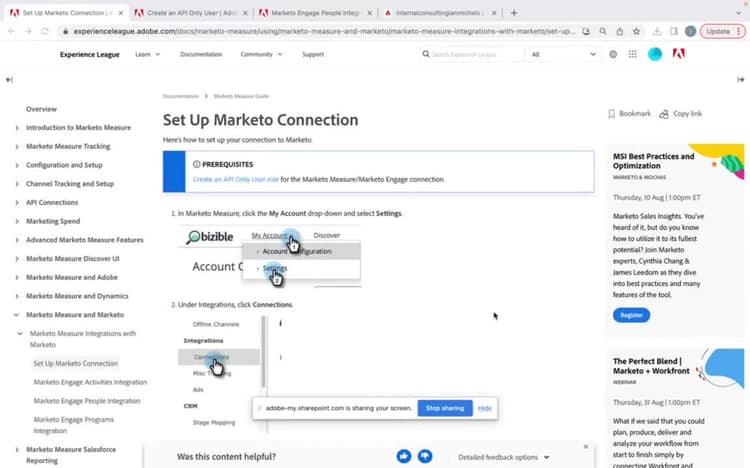Click the language globe icon

tap(613, 54)
